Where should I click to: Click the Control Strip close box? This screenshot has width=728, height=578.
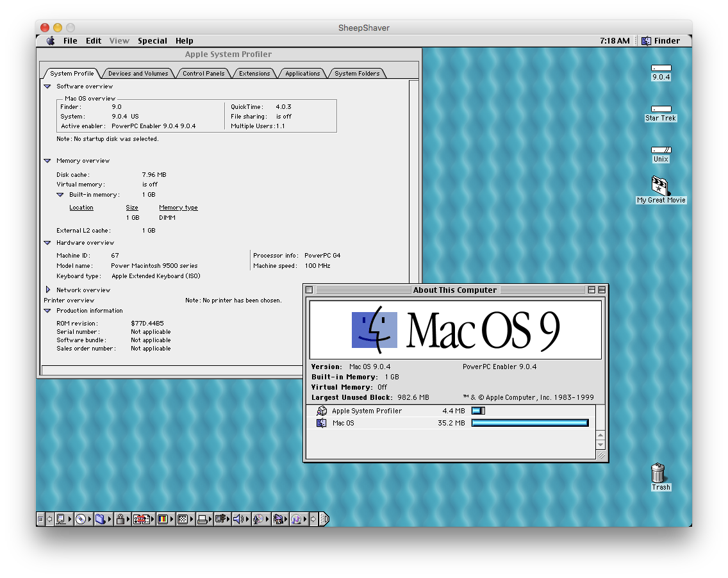(40, 518)
